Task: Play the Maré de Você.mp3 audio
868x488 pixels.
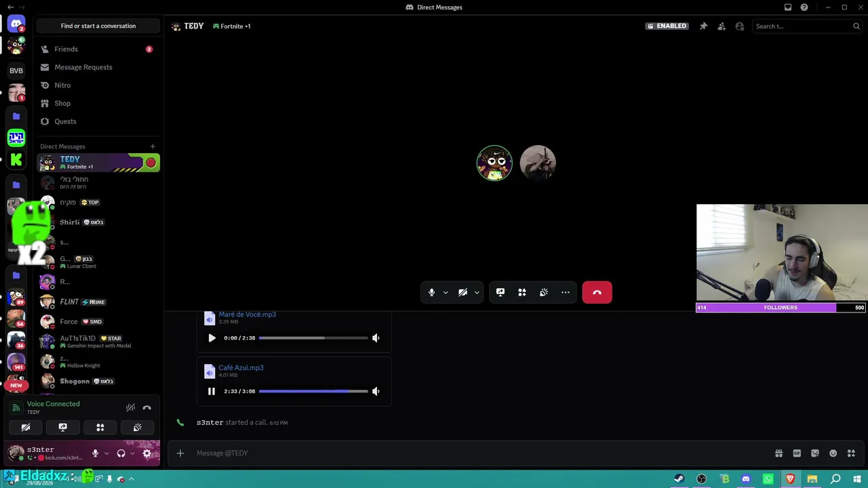Action: click(212, 338)
